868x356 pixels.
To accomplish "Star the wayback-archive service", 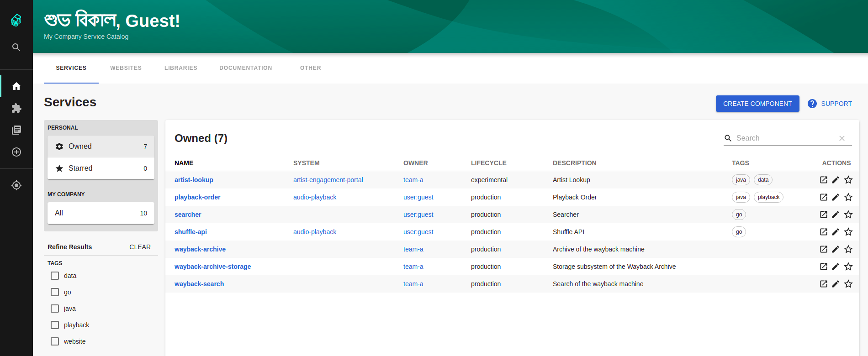I will tap(848, 249).
